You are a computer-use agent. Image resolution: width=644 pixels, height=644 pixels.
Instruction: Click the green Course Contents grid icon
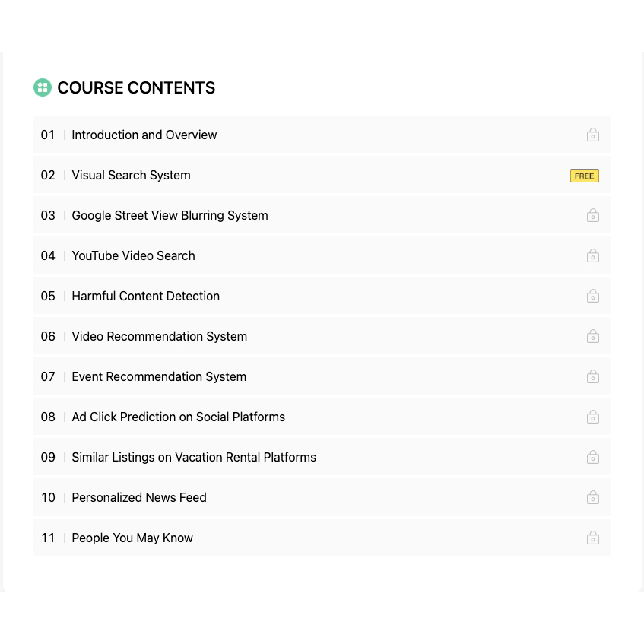(x=43, y=87)
